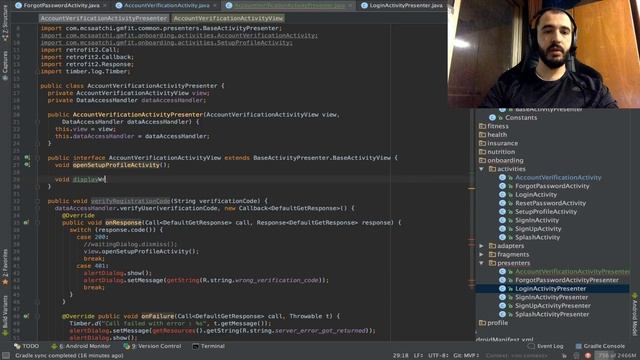Switch to the ForgotPasswordActivity.java tab
640x360 pixels.
click(61, 5)
